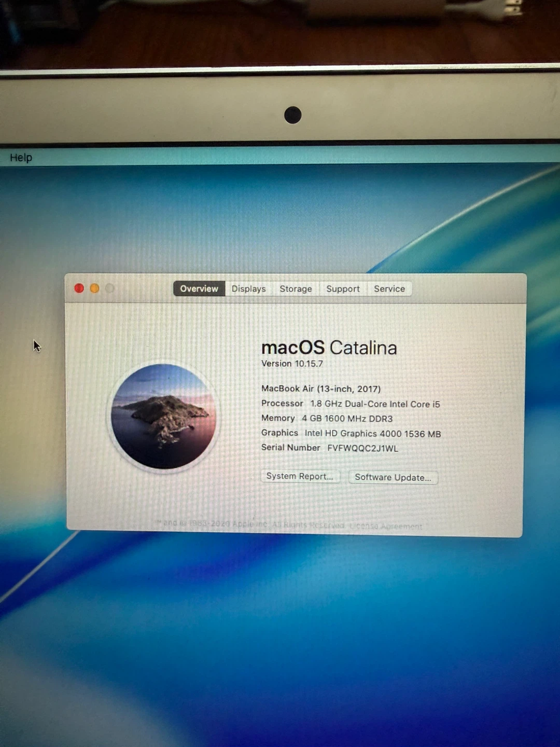Click the 4 GB 1600 MHz DDR3 value

tap(347, 419)
